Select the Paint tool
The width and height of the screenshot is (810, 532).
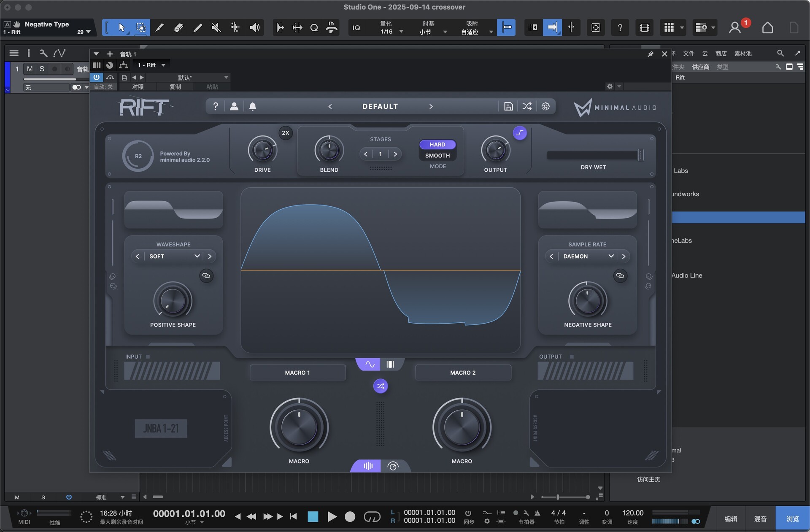click(197, 28)
